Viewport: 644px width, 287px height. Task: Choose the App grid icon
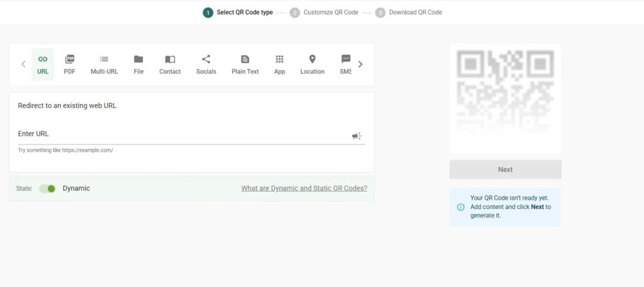click(x=279, y=60)
